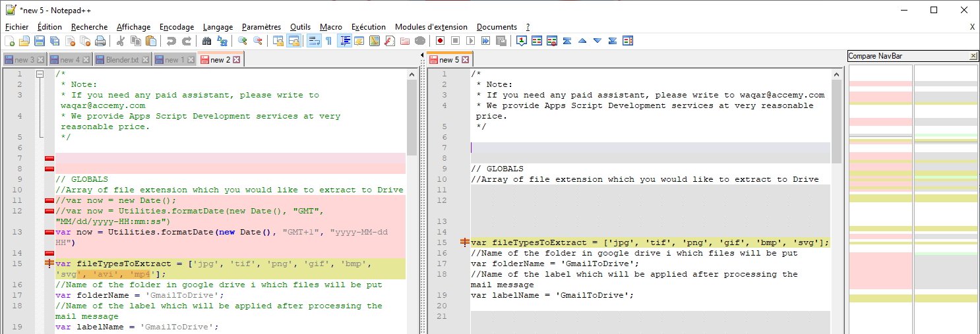
Task: Open the Langage menu
Action: pyautogui.click(x=218, y=27)
